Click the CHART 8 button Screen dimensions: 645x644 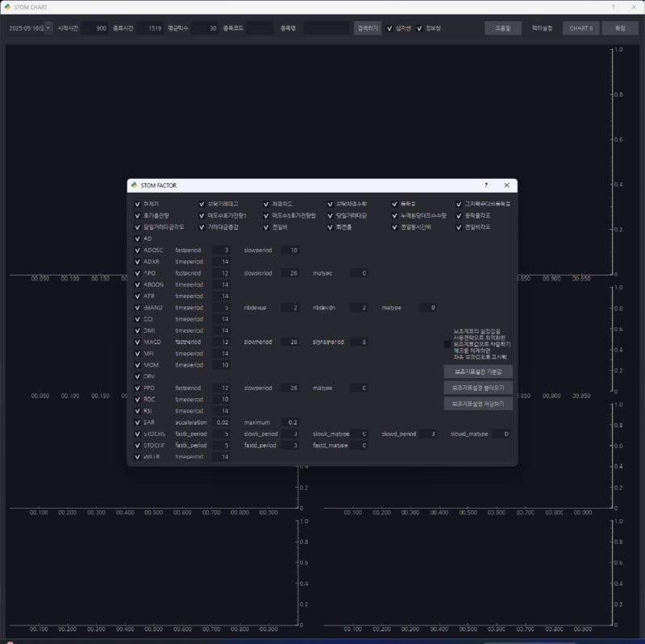(580, 28)
